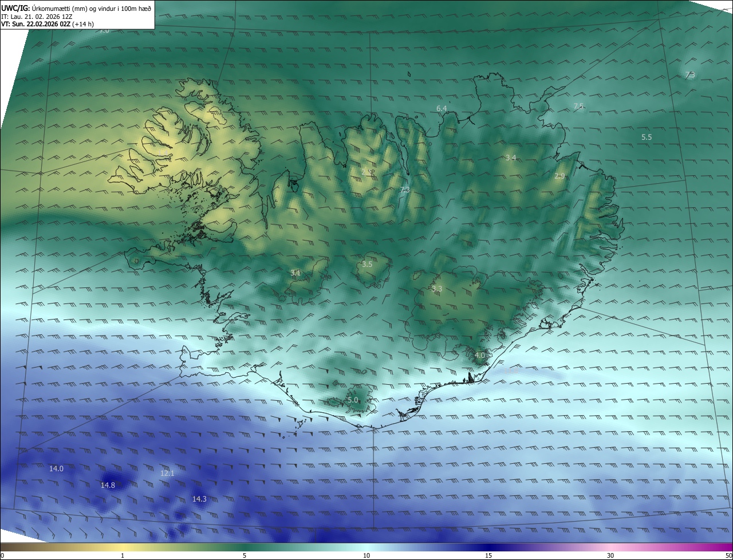Click the 1 tick label on the color scale
This screenshot has height=560, width=733.
(123, 556)
